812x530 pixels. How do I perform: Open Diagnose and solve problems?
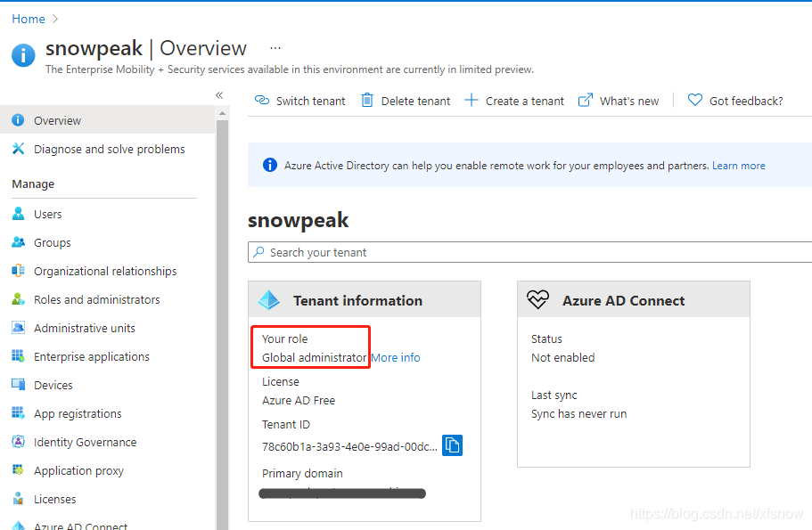[107, 149]
